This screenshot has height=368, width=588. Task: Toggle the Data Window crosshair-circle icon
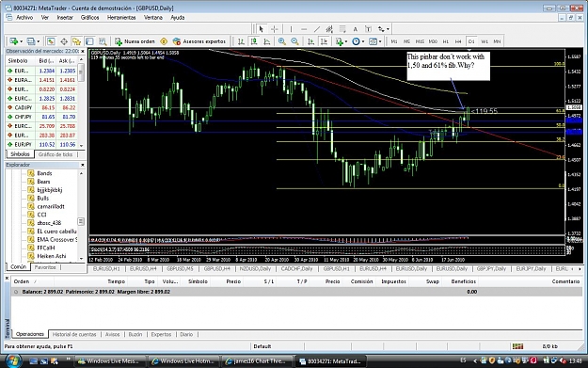pos(64,41)
